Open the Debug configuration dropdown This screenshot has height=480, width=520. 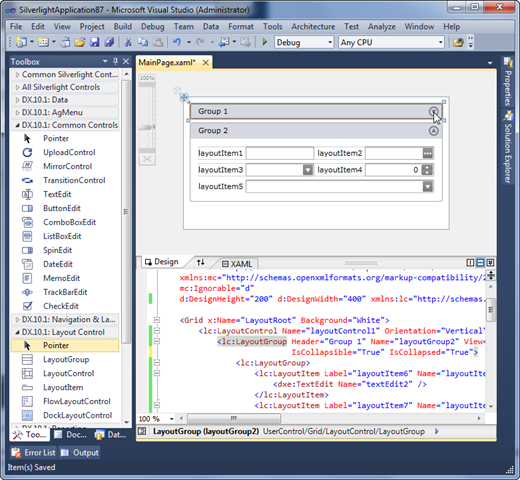click(x=330, y=42)
